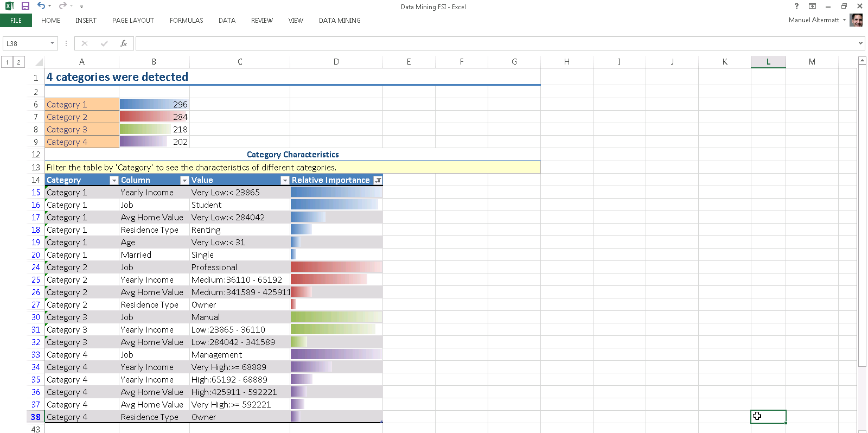Screen dimensions: 868x433
Task: Click the Select All corner triangle
Action: 39,62
